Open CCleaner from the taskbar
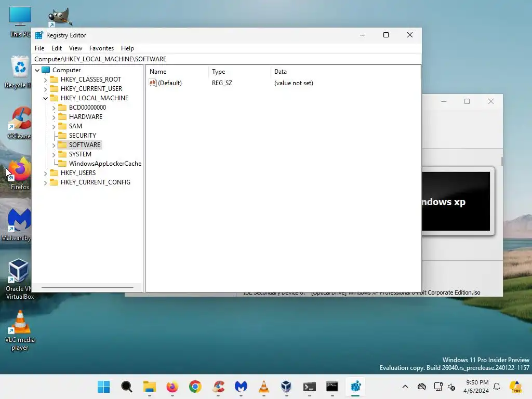 [218, 387]
